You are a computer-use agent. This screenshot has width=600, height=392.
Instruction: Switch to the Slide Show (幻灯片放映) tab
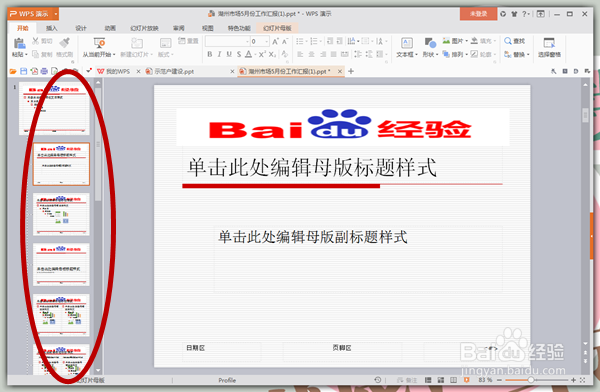click(x=144, y=28)
